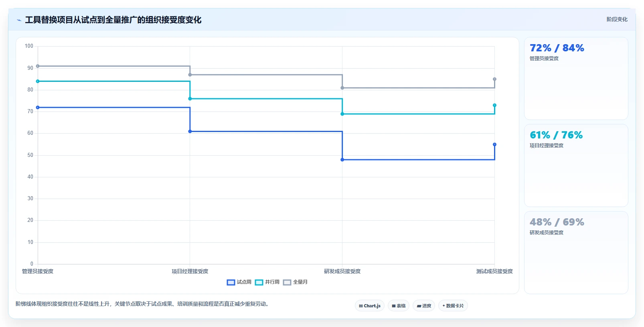Click 管理员接受度 caption in first stat card
644x327 pixels.
coord(544,59)
